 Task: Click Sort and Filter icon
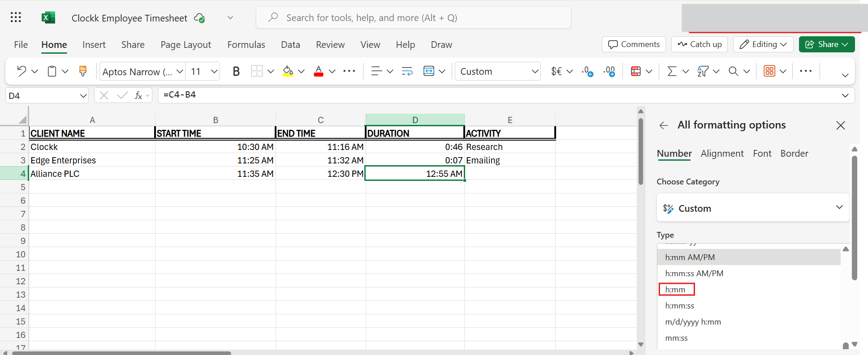pyautogui.click(x=703, y=71)
